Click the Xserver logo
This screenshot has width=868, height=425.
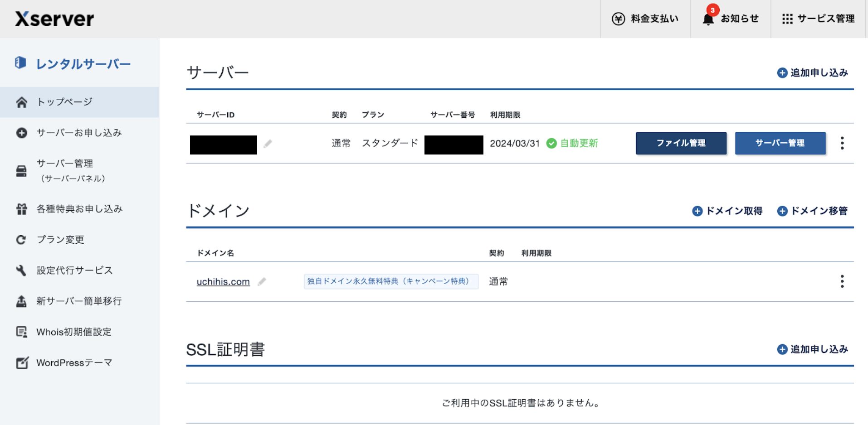pos(54,19)
